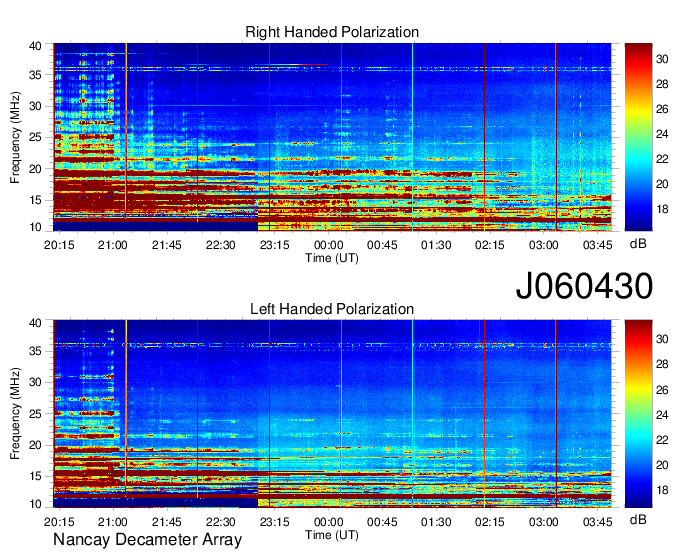Click the 26 dB tick on Left Handed colorbar

point(662,390)
